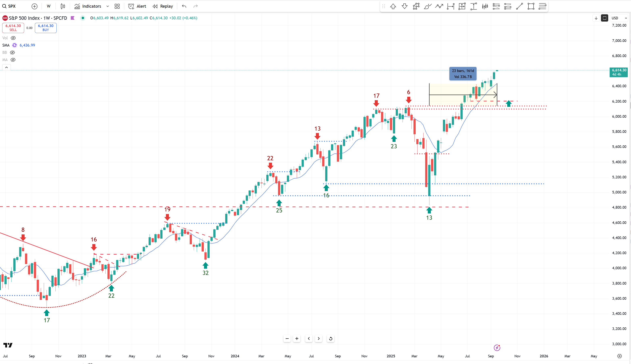Click the green market status dot
Viewport: 631px width, 364px height.
83,18
